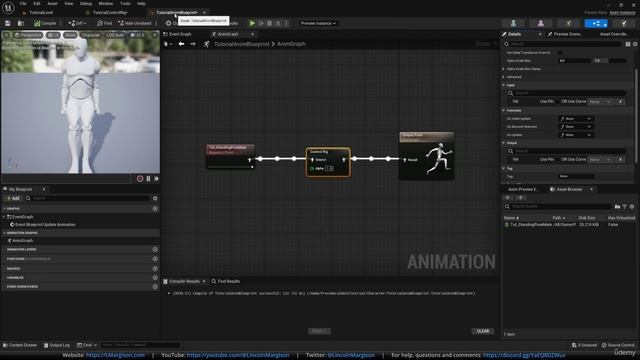Click the frame skip/advance toolbar icon
Screen dimensions: 640x360
tap(261, 23)
